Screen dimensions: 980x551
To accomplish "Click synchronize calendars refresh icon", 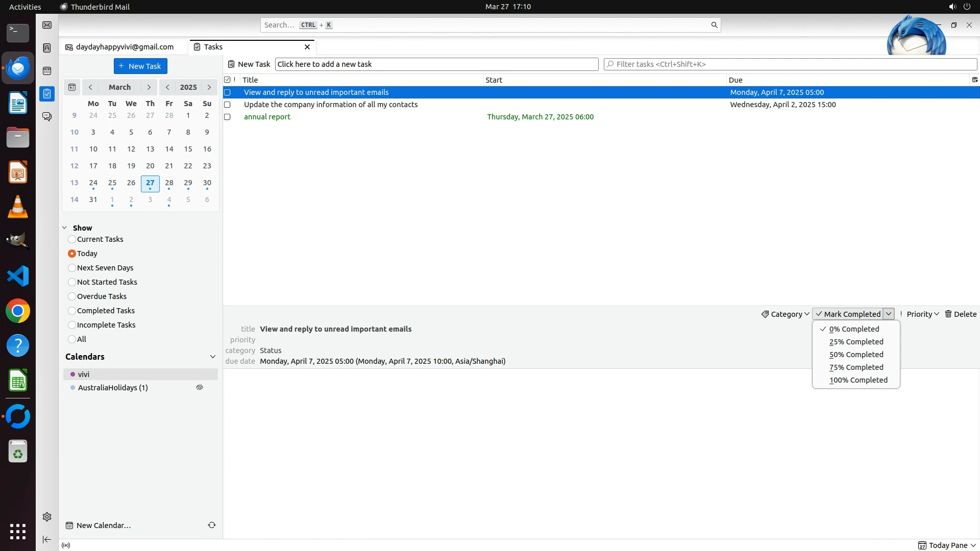I will point(212,525).
